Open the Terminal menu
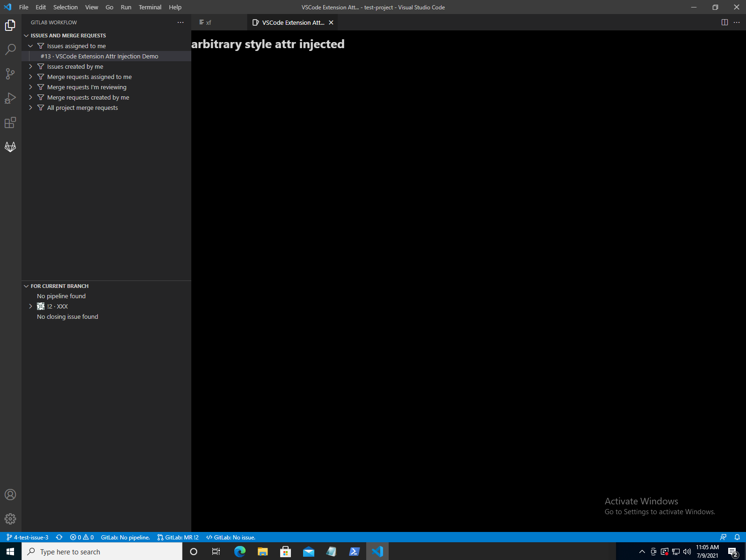 pos(150,7)
